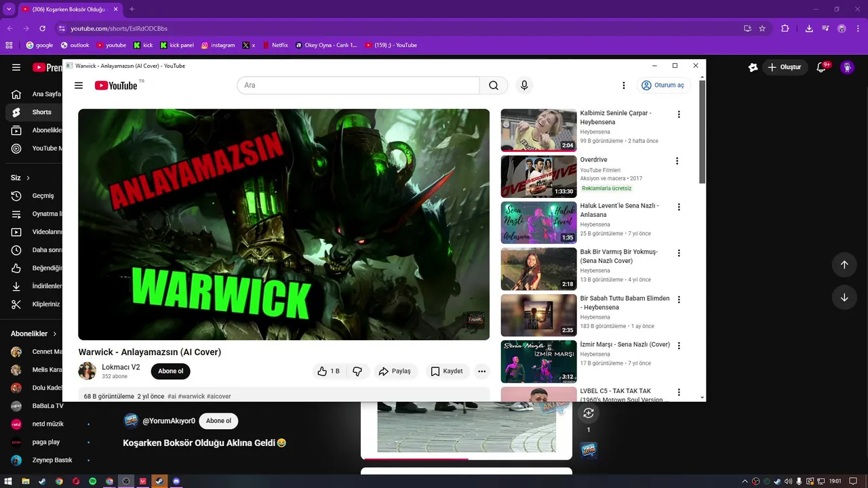Open Chrome extensions puzzle icon

[x=785, y=28]
